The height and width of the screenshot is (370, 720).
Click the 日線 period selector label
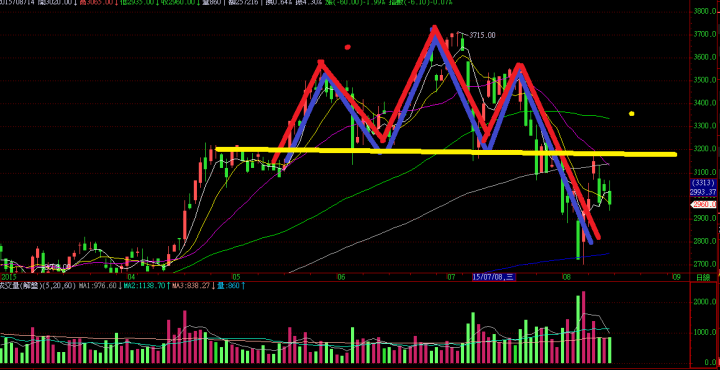[x=703, y=277]
